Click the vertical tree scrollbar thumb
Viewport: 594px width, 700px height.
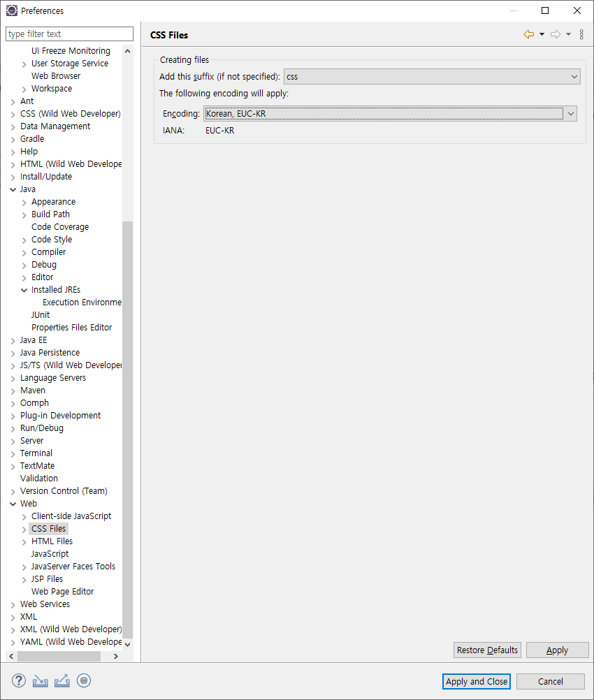coord(128,428)
